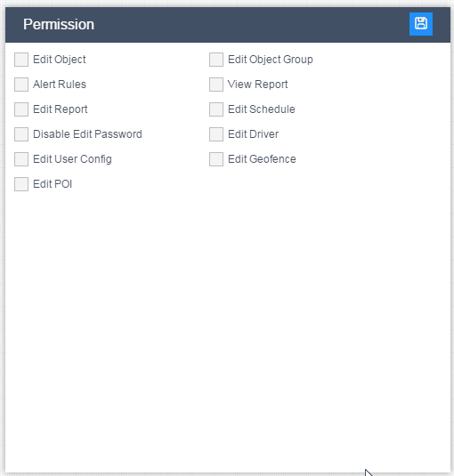Enable the Edit Object checkbox

[x=21, y=60]
